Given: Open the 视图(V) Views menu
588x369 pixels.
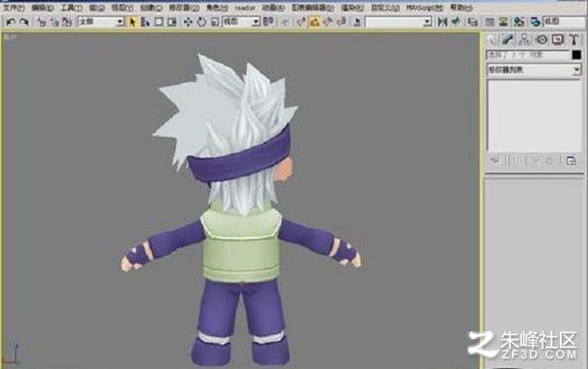Looking at the screenshot, I should (x=122, y=7).
